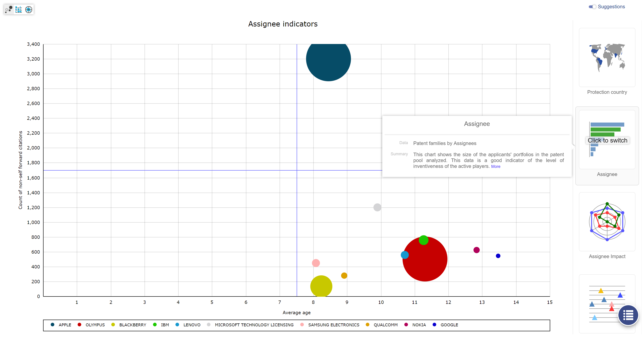Screen dimensions: 644x338
Task: Click the NOKIA bubble data point
Action: (477, 250)
